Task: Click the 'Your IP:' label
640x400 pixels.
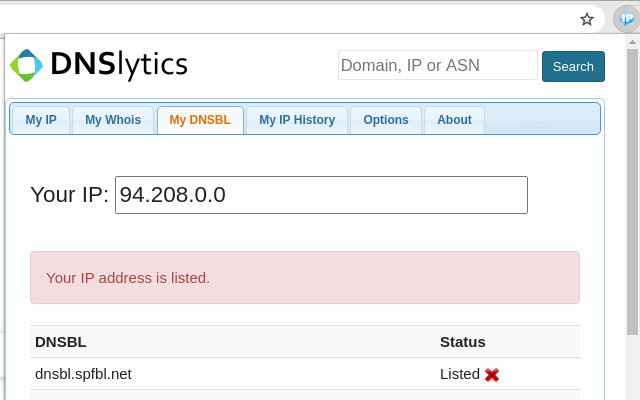Action: click(69, 195)
